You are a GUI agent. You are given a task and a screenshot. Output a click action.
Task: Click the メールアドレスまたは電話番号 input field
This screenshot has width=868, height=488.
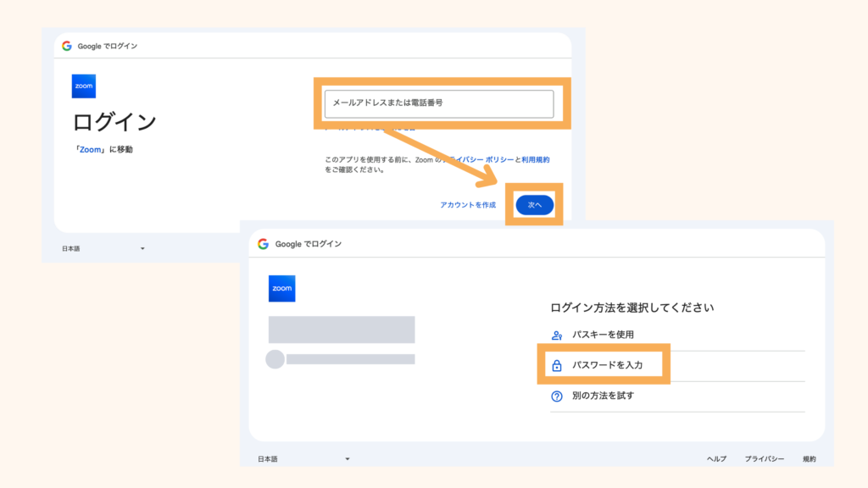coord(439,103)
